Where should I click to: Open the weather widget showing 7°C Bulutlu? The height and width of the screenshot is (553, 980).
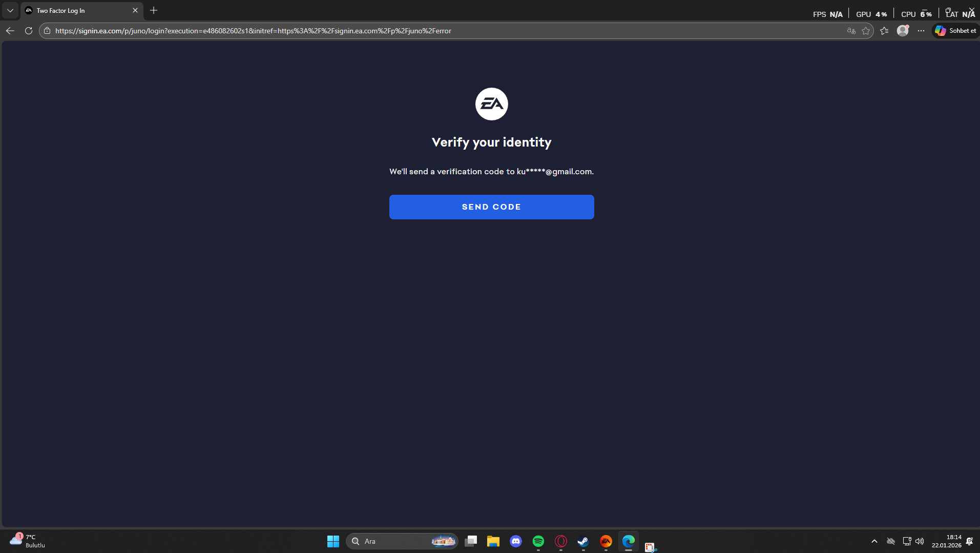point(28,541)
